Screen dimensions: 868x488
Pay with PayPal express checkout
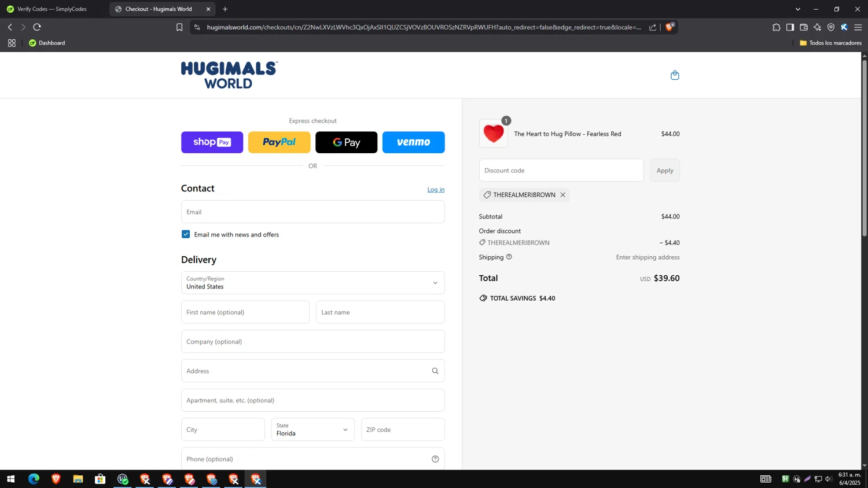pyautogui.click(x=279, y=142)
